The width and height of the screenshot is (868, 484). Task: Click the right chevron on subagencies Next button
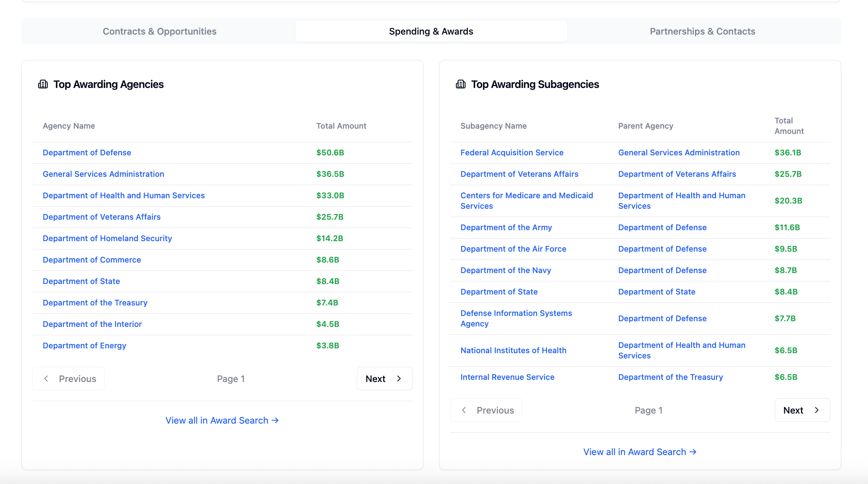pos(817,410)
